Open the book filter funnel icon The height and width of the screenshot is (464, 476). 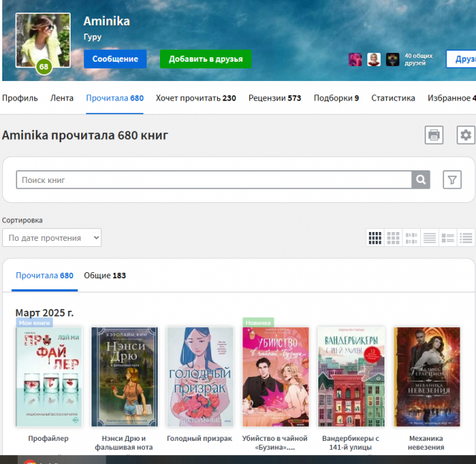451,179
